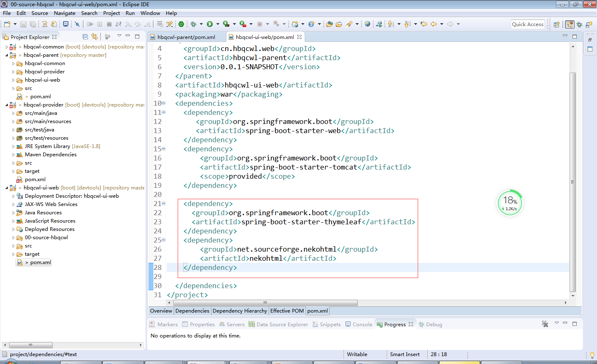Open the Project menu
Screen dimensions: 597x364
[x=112, y=13]
